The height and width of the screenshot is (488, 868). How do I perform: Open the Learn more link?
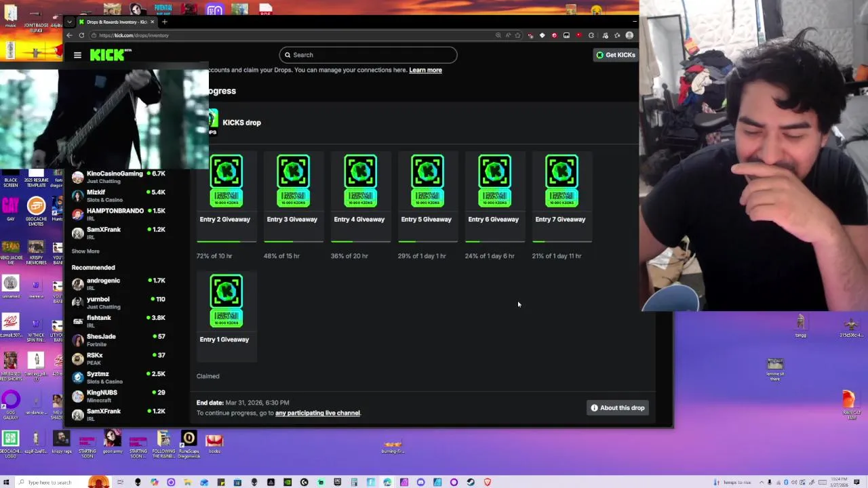click(x=425, y=70)
